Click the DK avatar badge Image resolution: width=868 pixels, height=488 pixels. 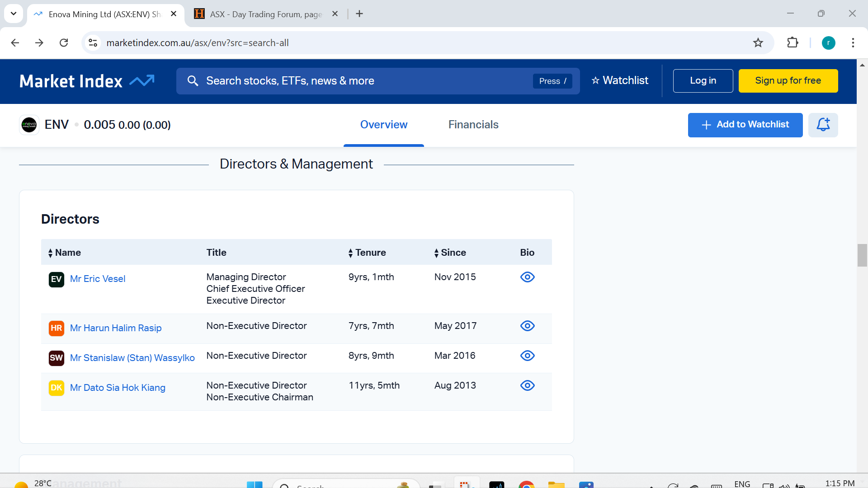coord(56,388)
